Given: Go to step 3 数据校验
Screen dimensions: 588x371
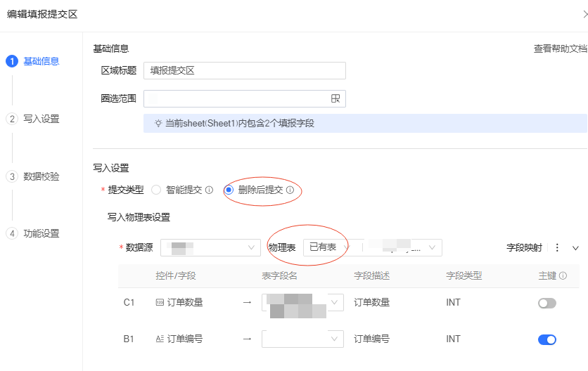Looking at the screenshot, I should click(x=41, y=176).
